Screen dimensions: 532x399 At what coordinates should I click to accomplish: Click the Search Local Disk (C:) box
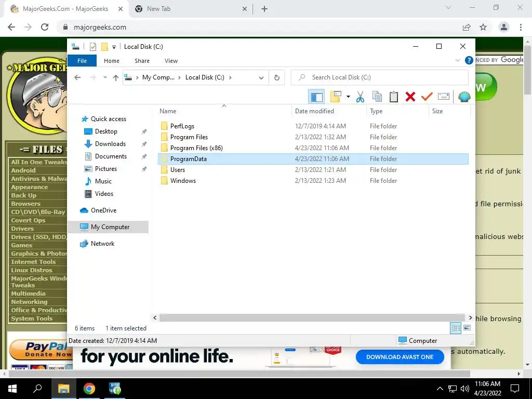coord(380,77)
